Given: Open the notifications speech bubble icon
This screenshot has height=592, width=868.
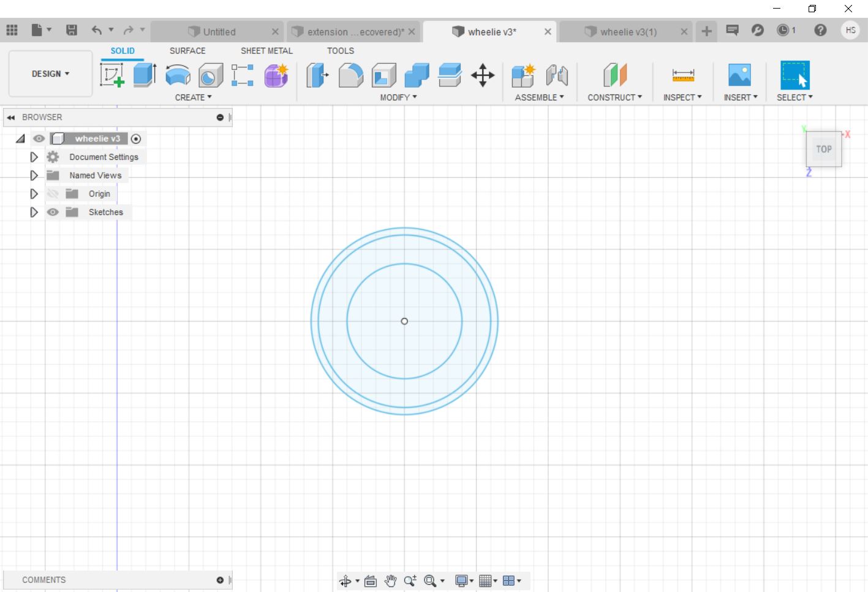Looking at the screenshot, I should pos(732,30).
